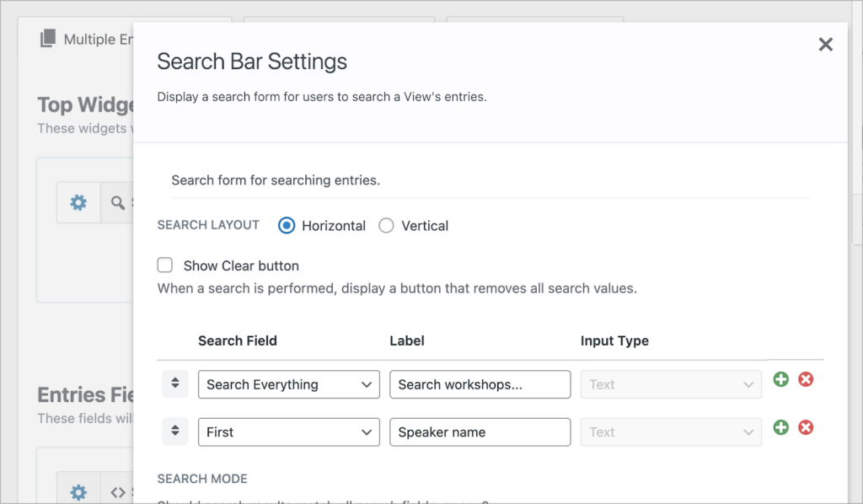Remove the Search Everything field row
Screen dimensions: 863x504
click(806, 380)
